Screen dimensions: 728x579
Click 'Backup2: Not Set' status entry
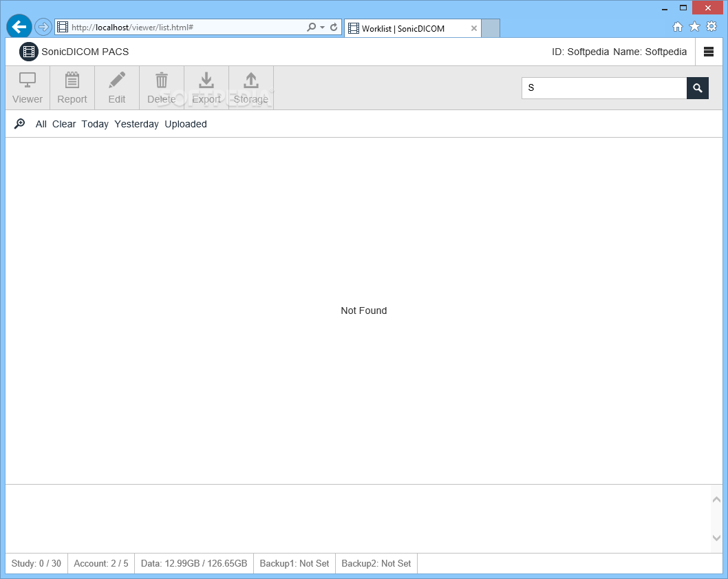(376, 563)
